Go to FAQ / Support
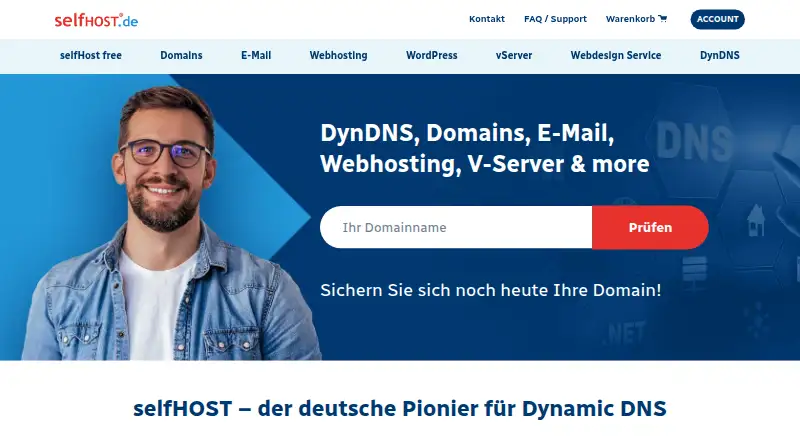The height and width of the screenshot is (440, 800). point(555,19)
